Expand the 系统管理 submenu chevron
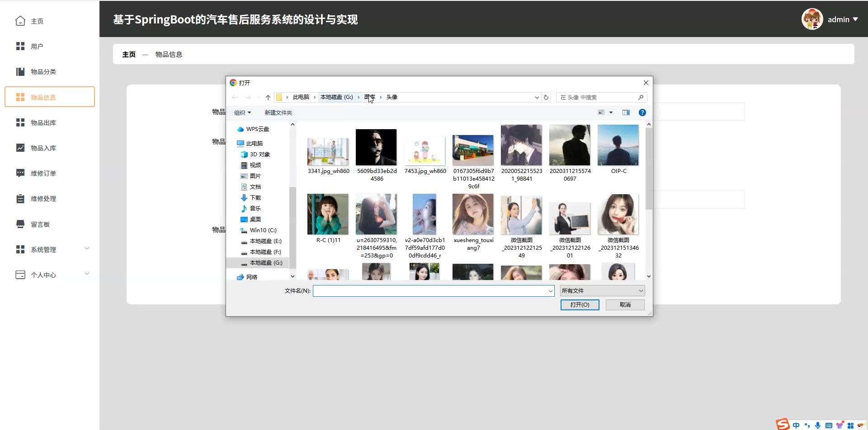This screenshot has width=868, height=430. click(x=87, y=248)
